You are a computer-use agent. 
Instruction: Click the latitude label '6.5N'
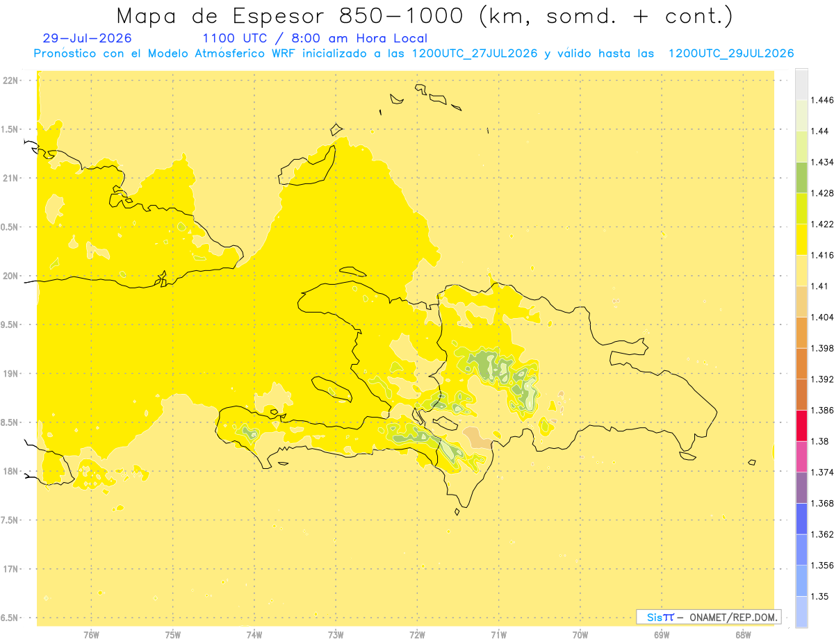10,618
